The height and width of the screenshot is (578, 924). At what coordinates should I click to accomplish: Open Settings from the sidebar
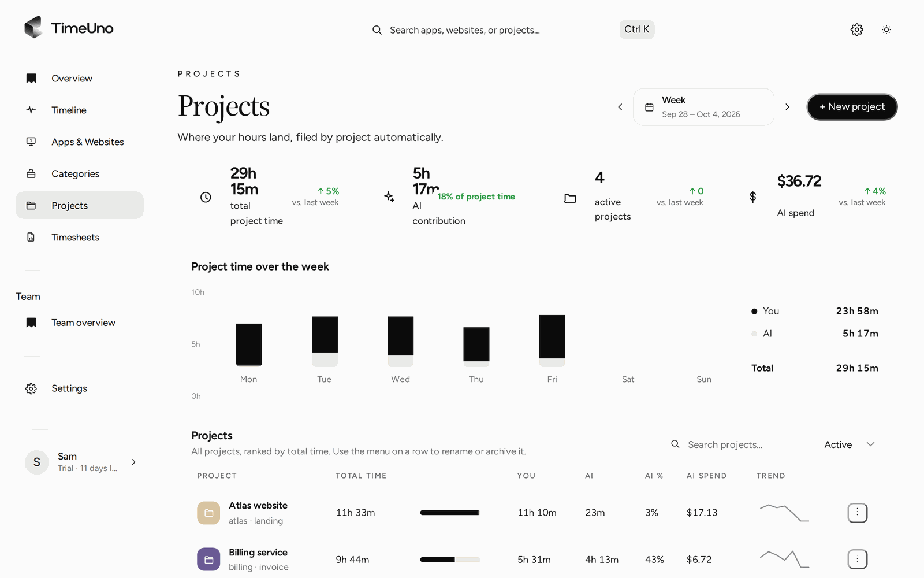tap(80, 388)
